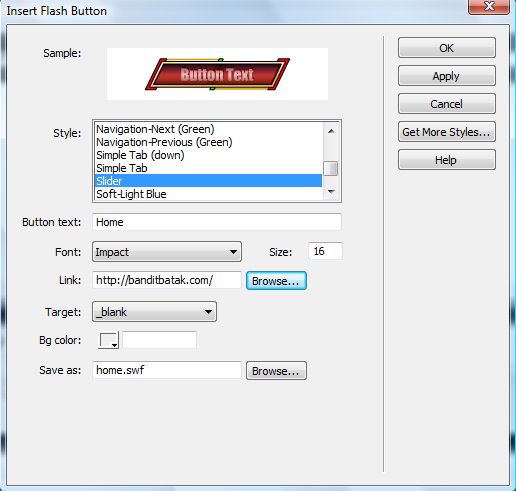
Task: Click the style list scroll up arrow
Action: (x=331, y=131)
